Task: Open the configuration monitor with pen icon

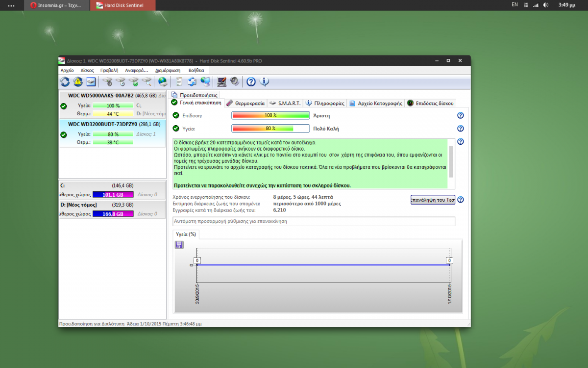Action: [x=222, y=82]
